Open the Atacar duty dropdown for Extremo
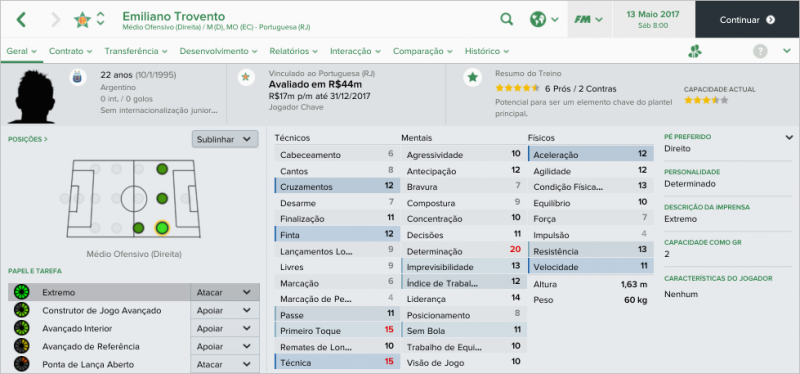The height and width of the screenshot is (374, 800). [x=224, y=292]
